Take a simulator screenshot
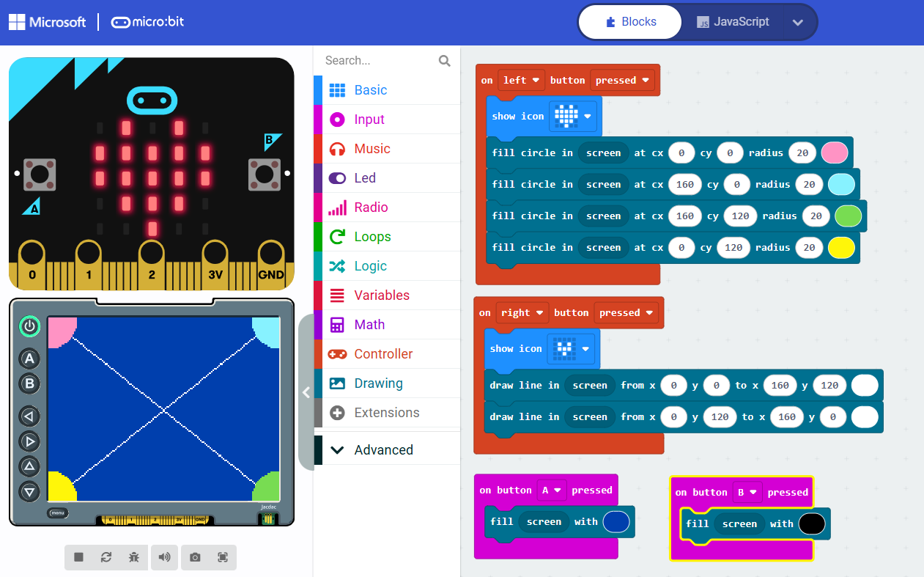 (195, 557)
